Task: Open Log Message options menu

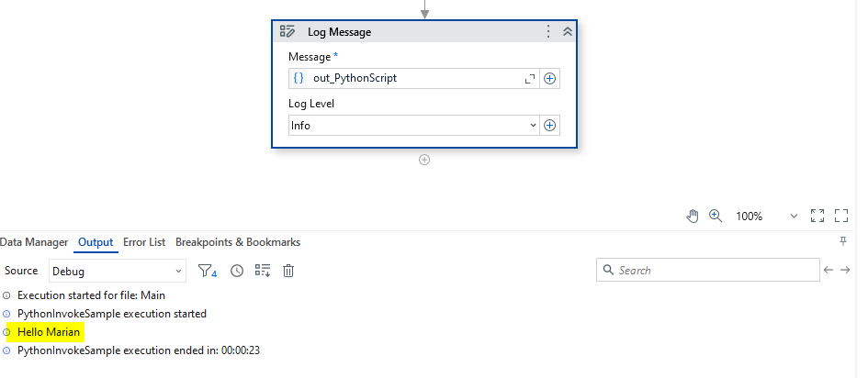Action: coord(548,31)
